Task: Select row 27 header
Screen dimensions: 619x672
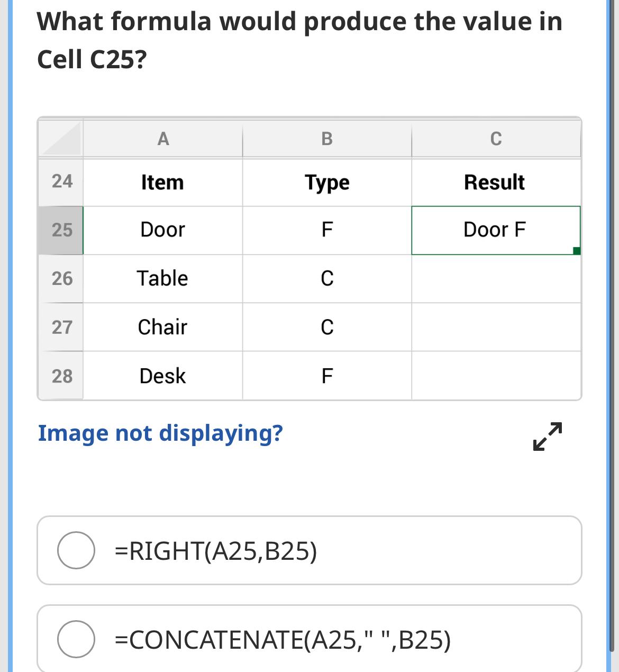Action: (x=61, y=327)
